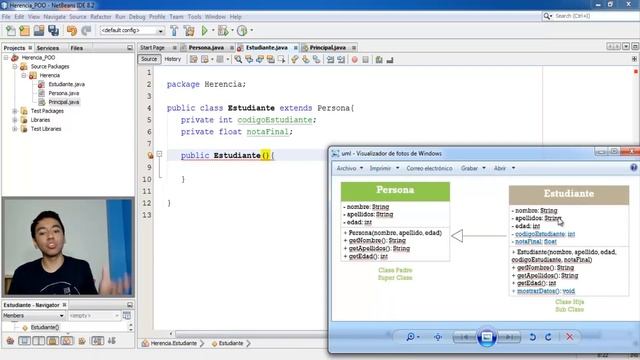Open the Run Project dropdown arrow

coord(213,31)
